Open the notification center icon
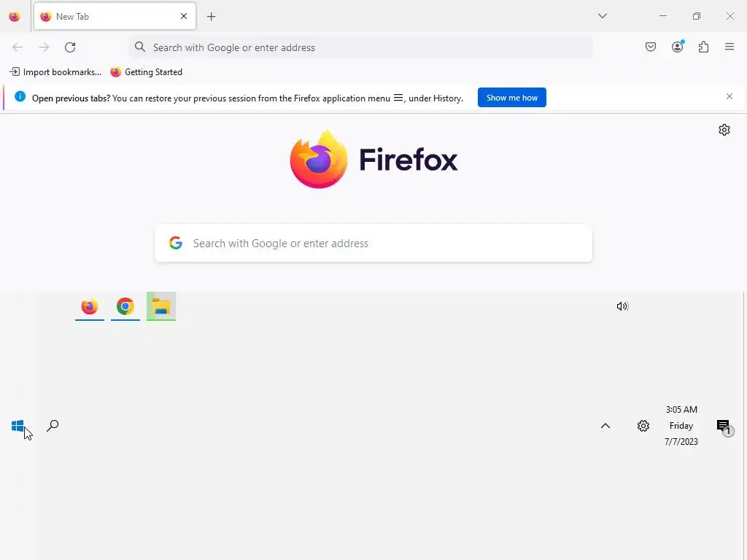Screen dimensions: 747x560 click(x=724, y=427)
